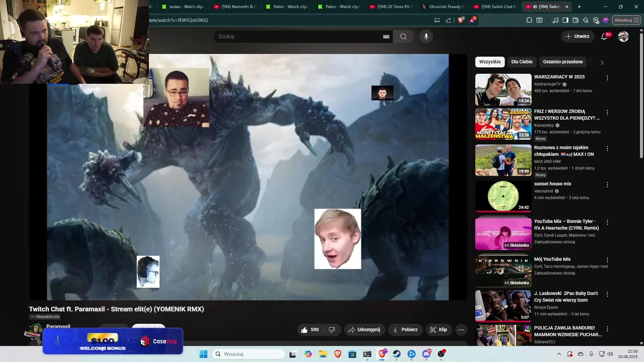Image resolution: width=644 pixels, height=362 pixels.
Task: Click the Brave Shields lion icon
Action: tap(460, 20)
